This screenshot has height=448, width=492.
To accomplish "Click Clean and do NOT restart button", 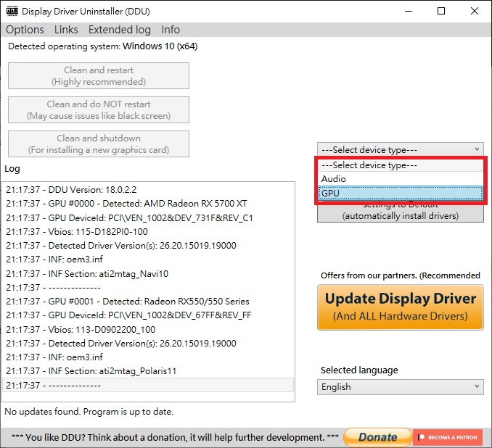I will coord(99,110).
